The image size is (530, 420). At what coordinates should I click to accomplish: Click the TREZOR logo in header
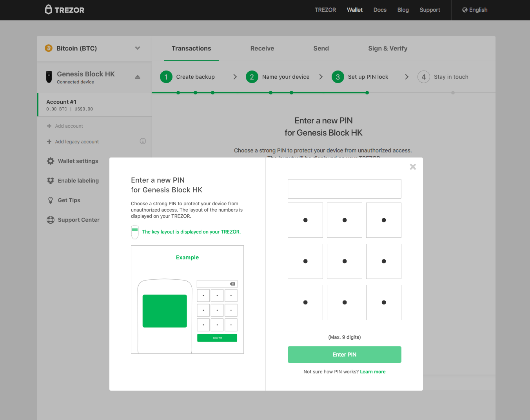point(65,10)
